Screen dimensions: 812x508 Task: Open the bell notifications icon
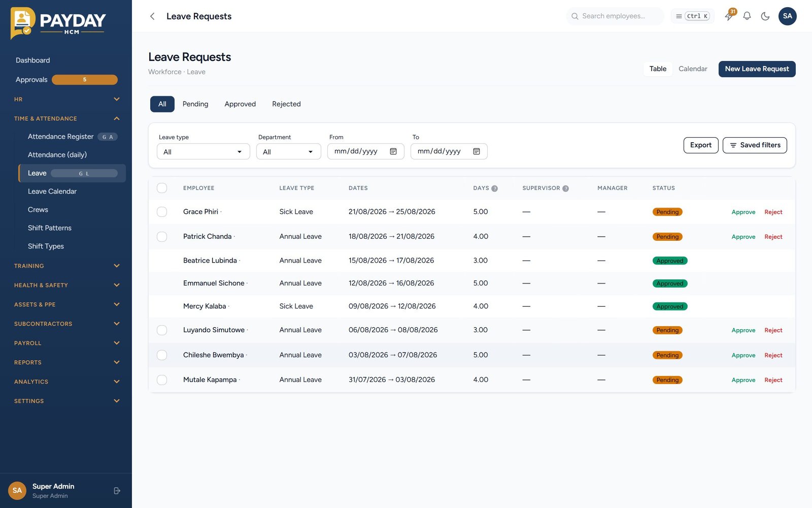(x=747, y=16)
